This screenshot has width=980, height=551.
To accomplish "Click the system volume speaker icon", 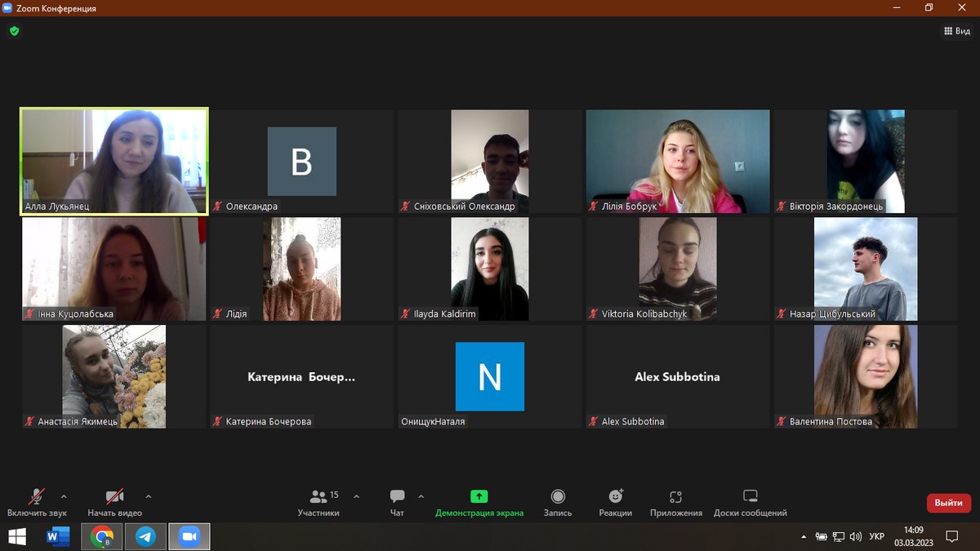I will [855, 536].
